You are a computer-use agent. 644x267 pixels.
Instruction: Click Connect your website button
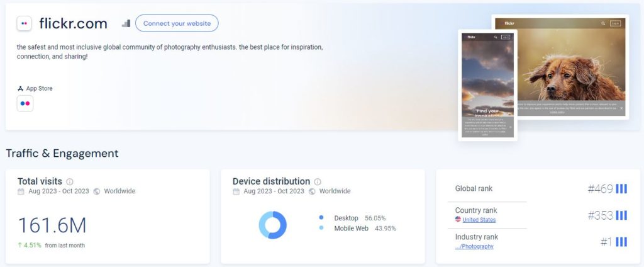pos(177,23)
